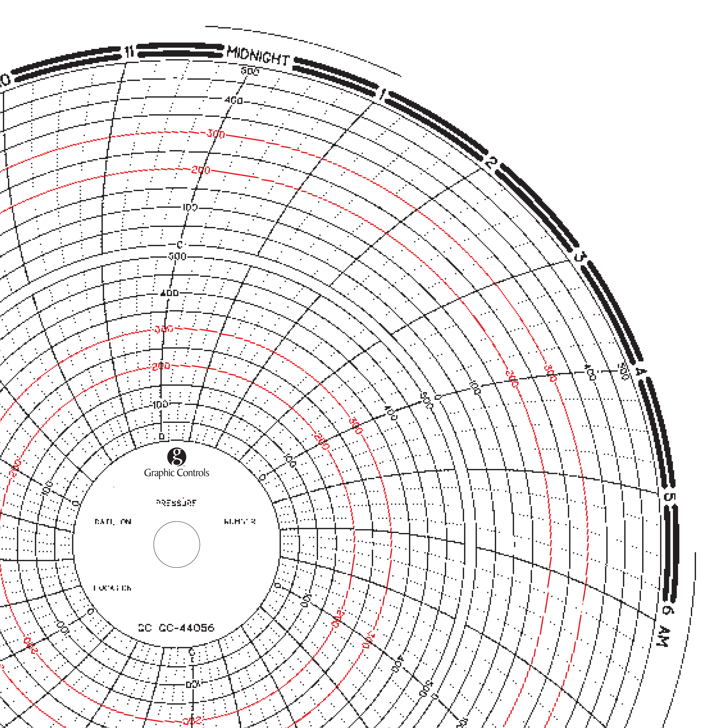
Task: Click the 'AM' label beside 6
Action: click(663, 636)
